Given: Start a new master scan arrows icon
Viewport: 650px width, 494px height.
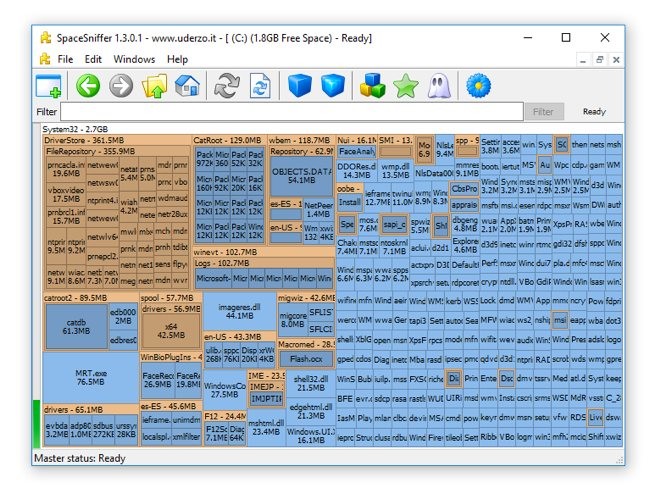Looking at the screenshot, I should pyautogui.click(x=226, y=86).
